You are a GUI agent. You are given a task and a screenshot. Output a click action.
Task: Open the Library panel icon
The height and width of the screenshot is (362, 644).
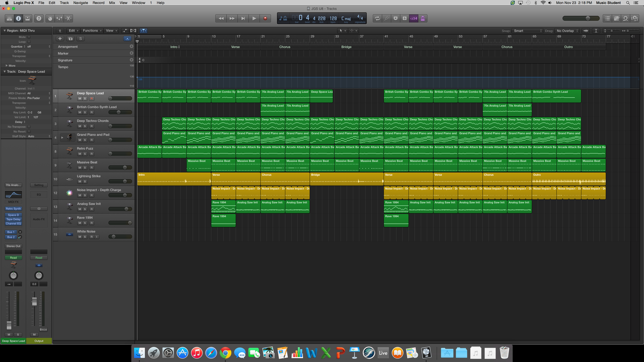(x=9, y=18)
